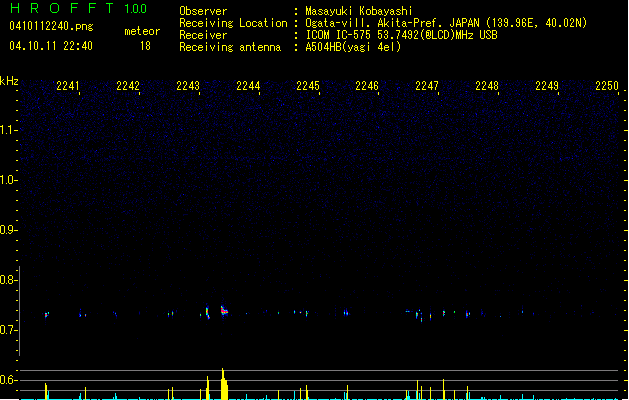Image resolution: width=629 pixels, height=400 pixels.
Task: Click the 2242 time axis marker
Action: (x=128, y=85)
